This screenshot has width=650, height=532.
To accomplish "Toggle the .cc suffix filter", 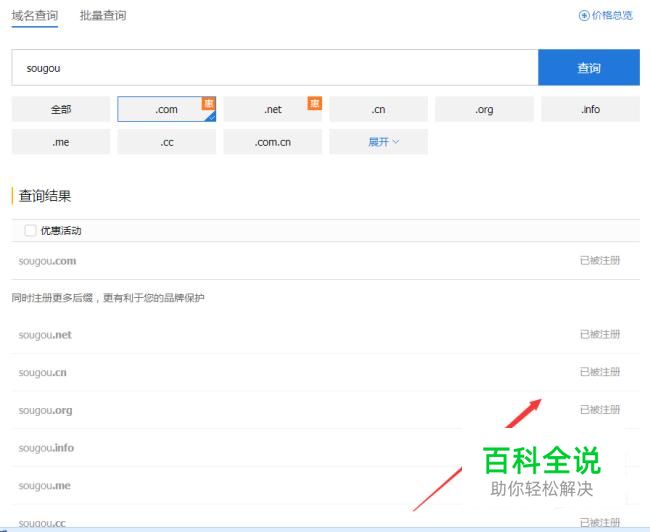I will [x=167, y=142].
